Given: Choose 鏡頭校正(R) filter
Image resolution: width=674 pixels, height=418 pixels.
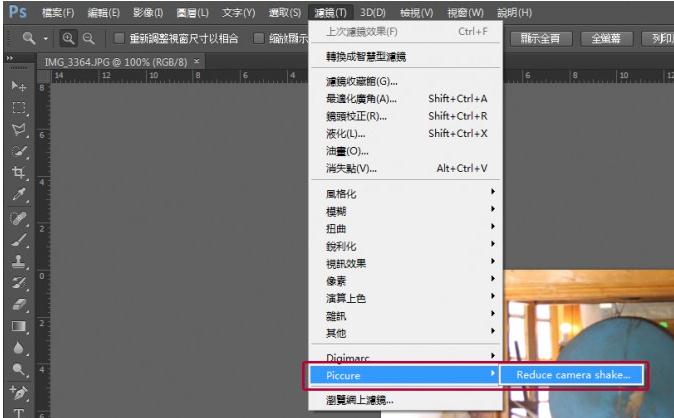Looking at the screenshot, I should [x=406, y=116].
